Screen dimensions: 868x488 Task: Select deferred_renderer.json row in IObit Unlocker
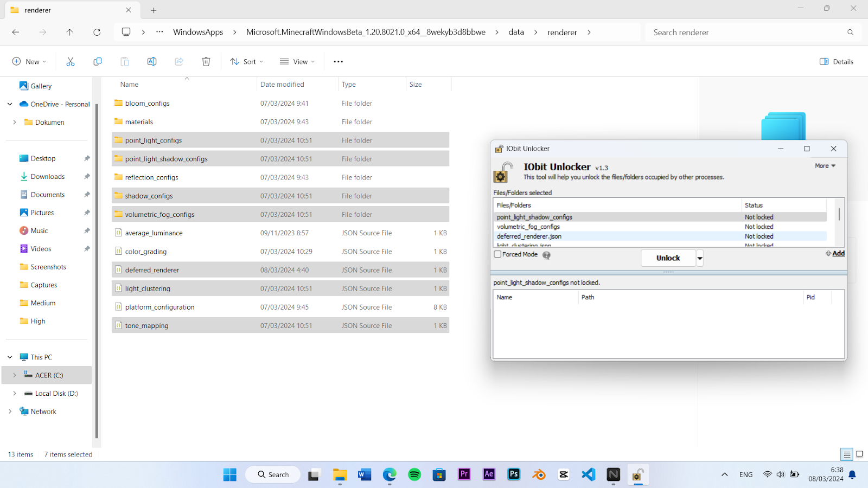(x=660, y=236)
